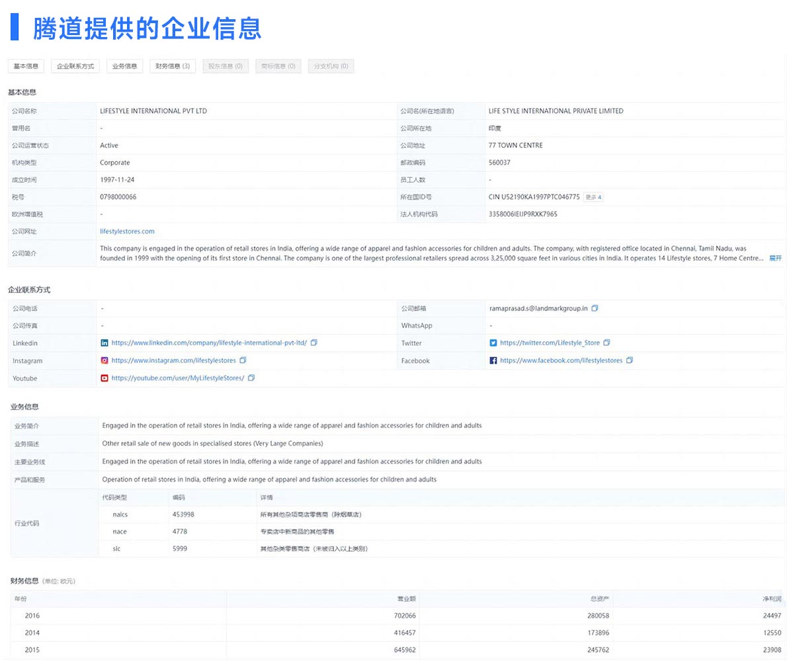
Task: Switch to the 基本信息 tab
Action: tap(26, 66)
